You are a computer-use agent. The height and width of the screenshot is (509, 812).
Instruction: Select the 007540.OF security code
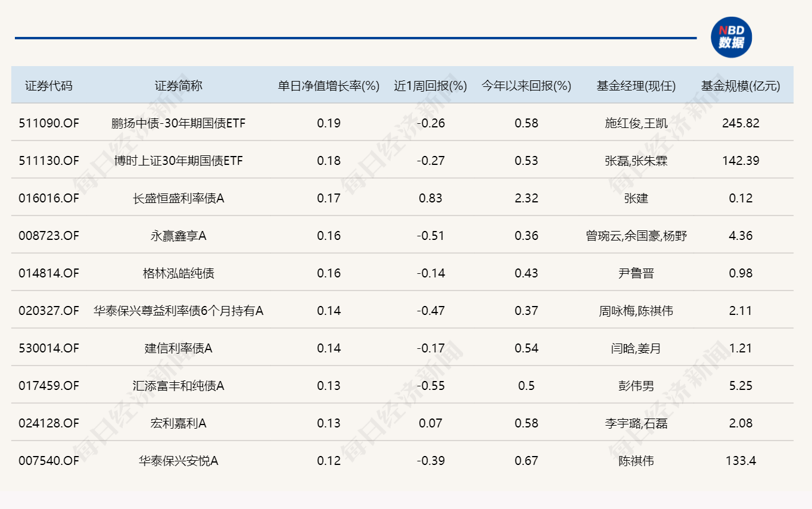click(x=48, y=460)
